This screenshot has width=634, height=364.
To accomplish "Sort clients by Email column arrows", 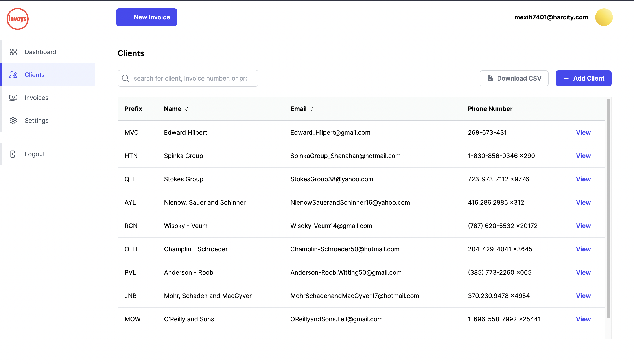I will 312,109.
